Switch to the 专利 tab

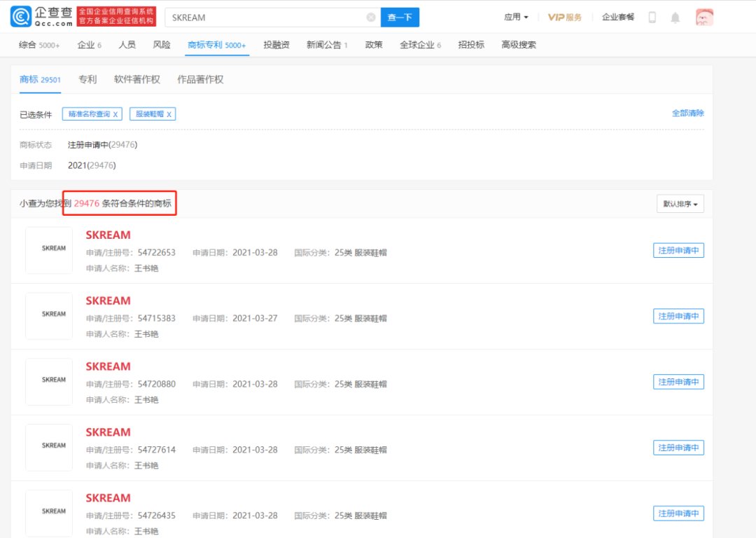pos(87,79)
